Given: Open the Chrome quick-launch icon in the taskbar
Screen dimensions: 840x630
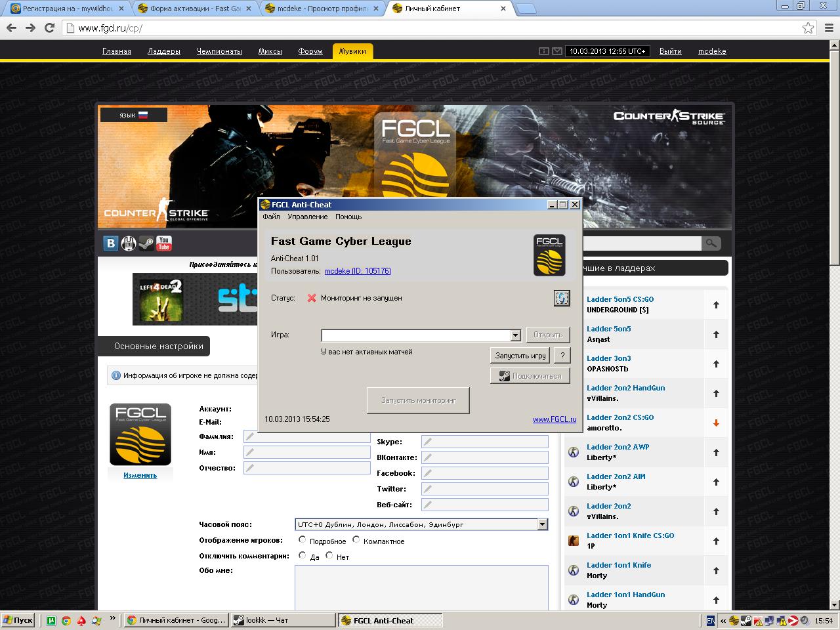Looking at the screenshot, I should tap(66, 620).
